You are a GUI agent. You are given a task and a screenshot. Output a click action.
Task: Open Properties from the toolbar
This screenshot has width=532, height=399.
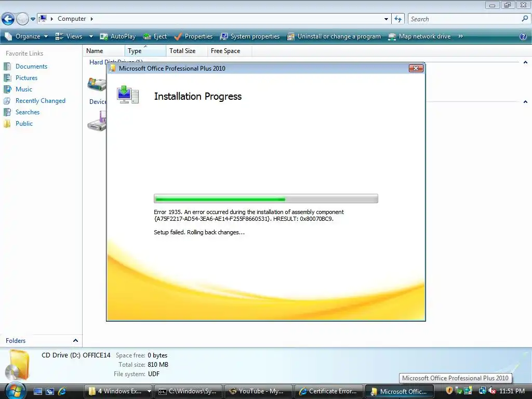pyautogui.click(x=193, y=36)
